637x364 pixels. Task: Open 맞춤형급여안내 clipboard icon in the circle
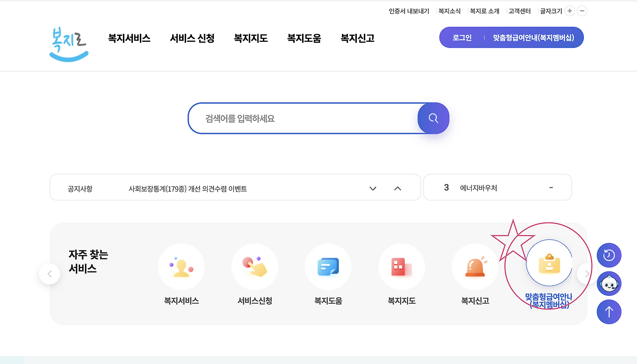tap(549, 264)
